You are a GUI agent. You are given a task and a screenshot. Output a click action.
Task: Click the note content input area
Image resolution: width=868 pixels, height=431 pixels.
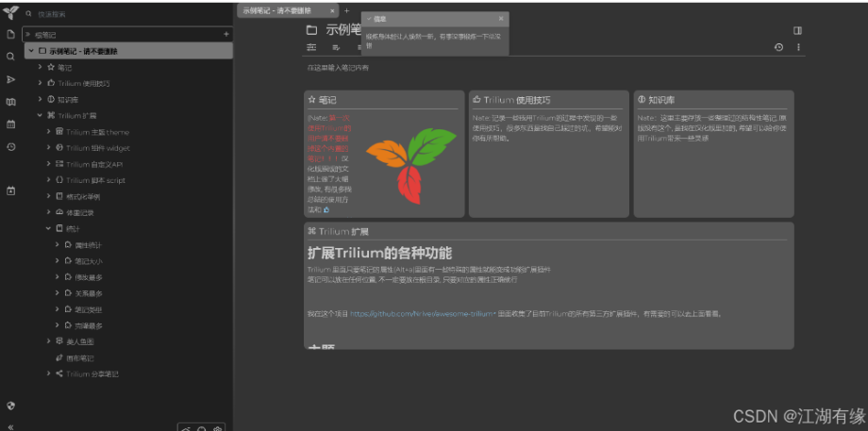pyautogui.click(x=554, y=68)
